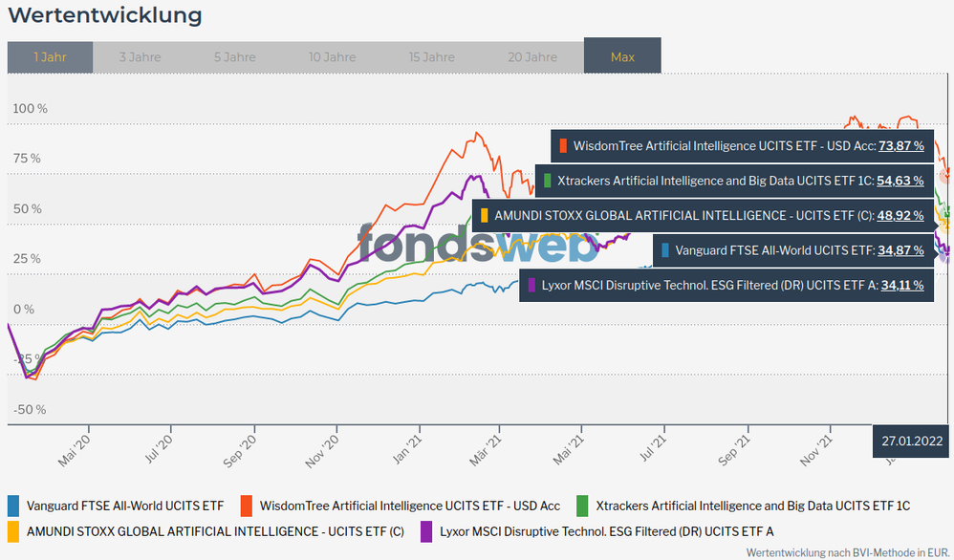Click AMUNDI 48,92 % tooltip value
Screen dimensions: 954x560
(x=900, y=216)
